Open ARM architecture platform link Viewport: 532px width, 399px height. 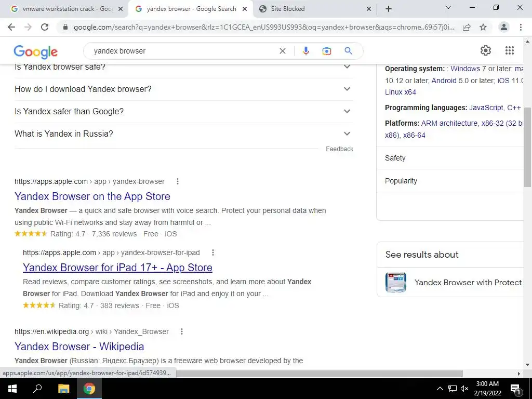pos(449,124)
